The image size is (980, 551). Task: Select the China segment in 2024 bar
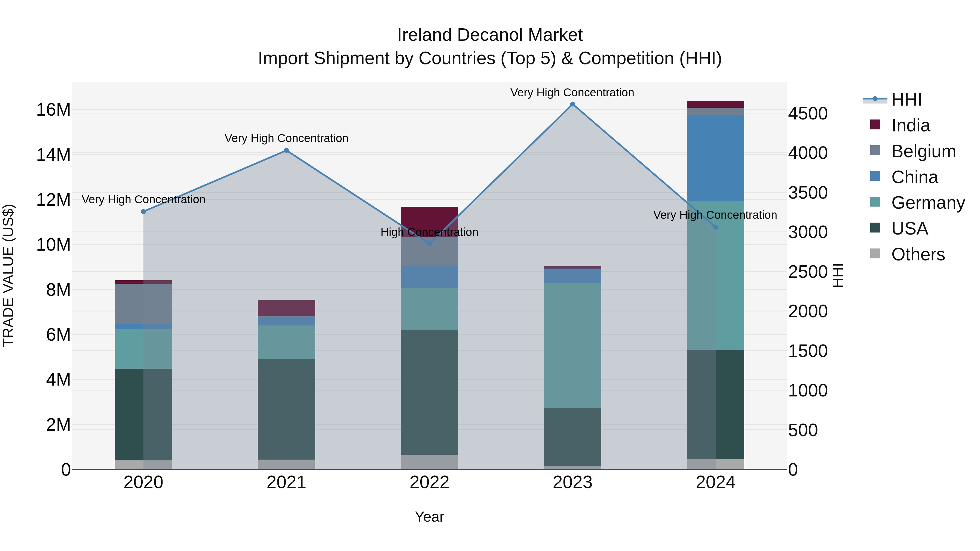coord(716,159)
